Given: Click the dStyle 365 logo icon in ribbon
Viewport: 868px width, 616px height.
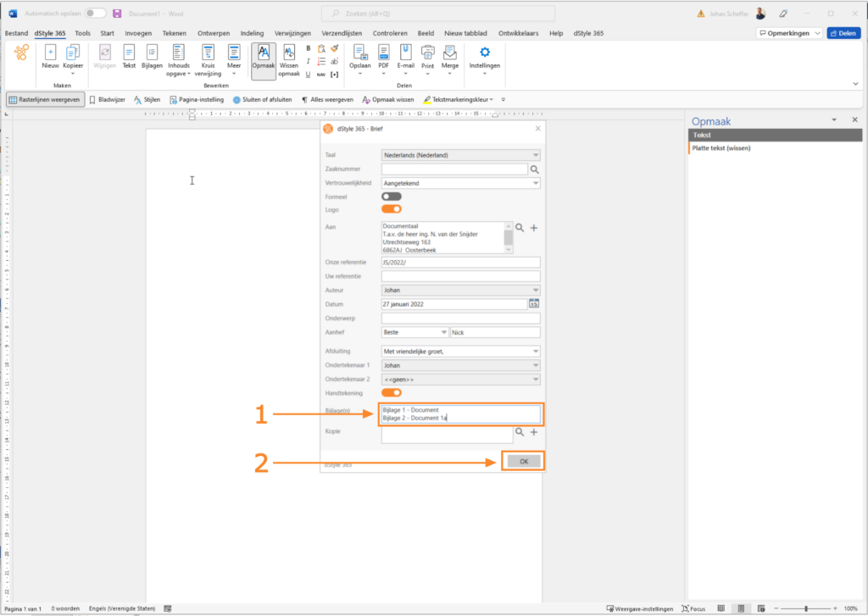Looking at the screenshot, I should tap(21, 53).
